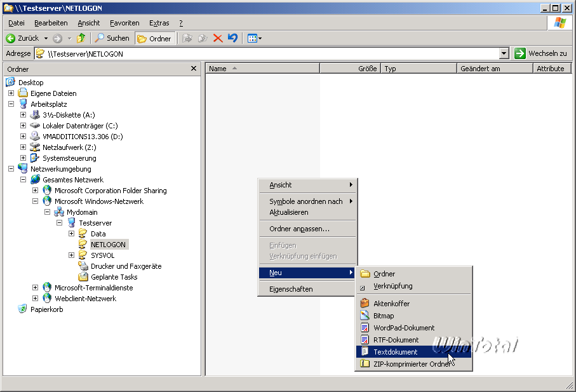Select Webclient-Netzwerk tree item
This screenshot has height=392, width=576.
85,299
